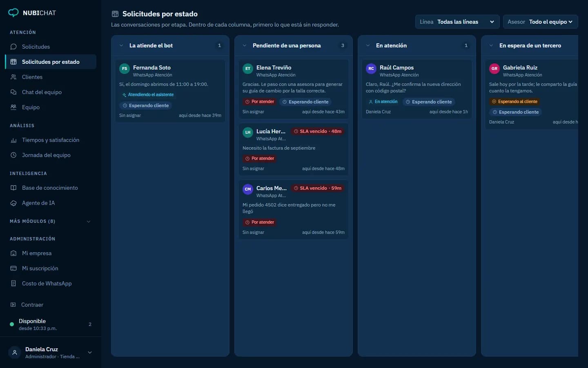The image size is (588, 368).
Task: Click the En atención tag on Raúl's card
Action: pyautogui.click(x=383, y=102)
